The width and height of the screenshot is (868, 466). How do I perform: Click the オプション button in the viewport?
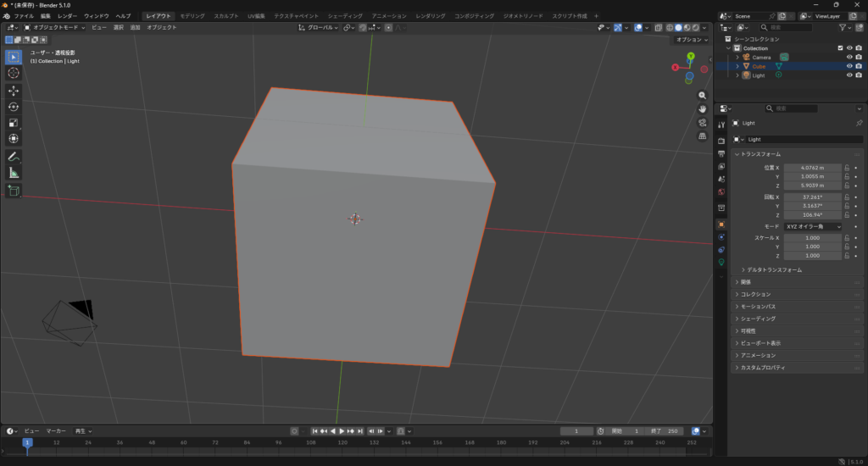tap(692, 40)
